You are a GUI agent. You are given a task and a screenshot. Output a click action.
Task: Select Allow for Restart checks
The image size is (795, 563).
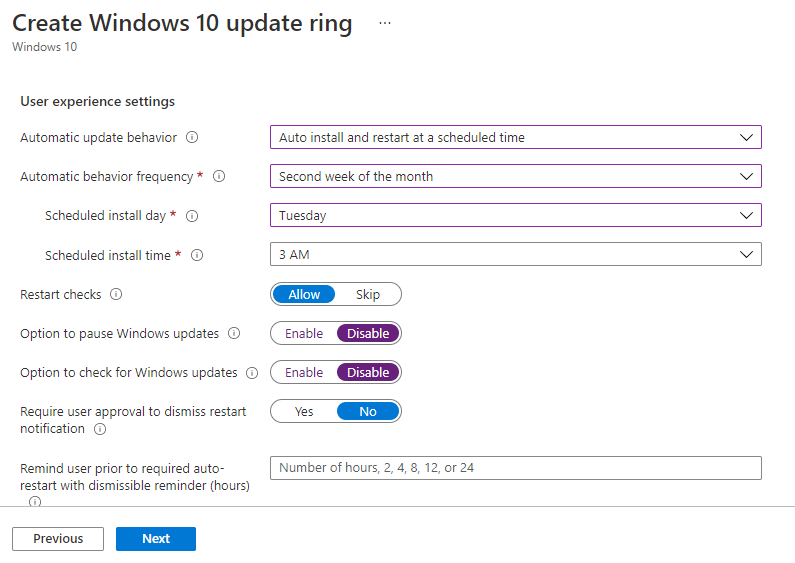[304, 294]
